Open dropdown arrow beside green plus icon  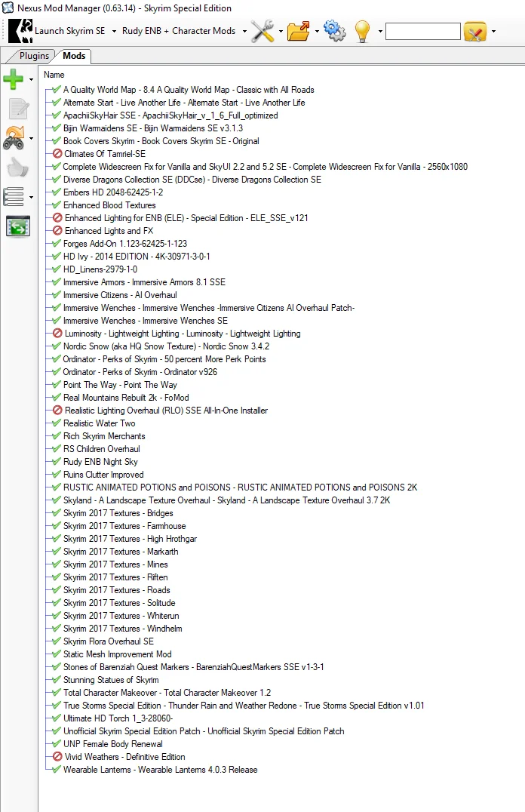(x=31, y=80)
